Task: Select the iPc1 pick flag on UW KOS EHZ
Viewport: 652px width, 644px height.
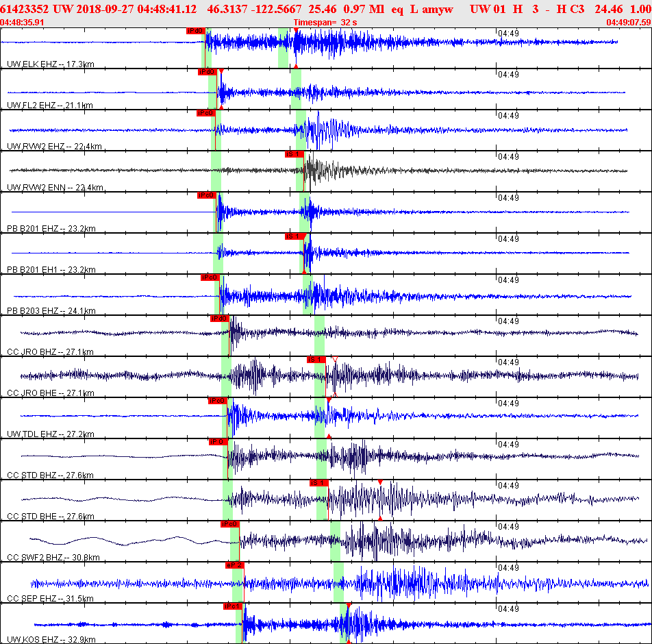Action: 233,606
